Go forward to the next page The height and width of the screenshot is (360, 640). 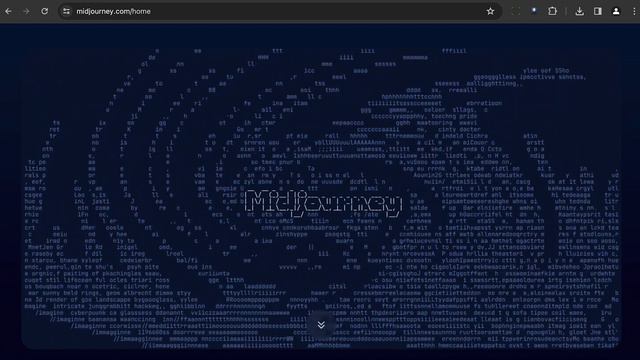(27, 11)
